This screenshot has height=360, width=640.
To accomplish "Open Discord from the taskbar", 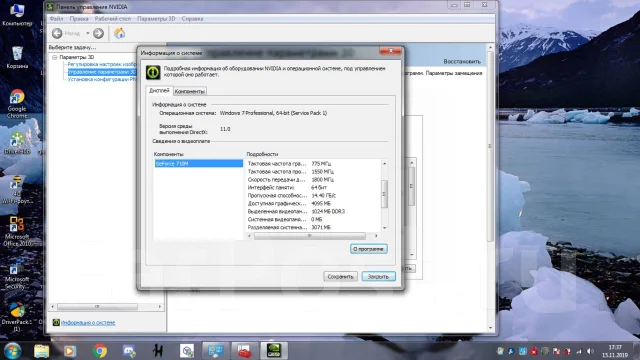I will tap(129, 351).
